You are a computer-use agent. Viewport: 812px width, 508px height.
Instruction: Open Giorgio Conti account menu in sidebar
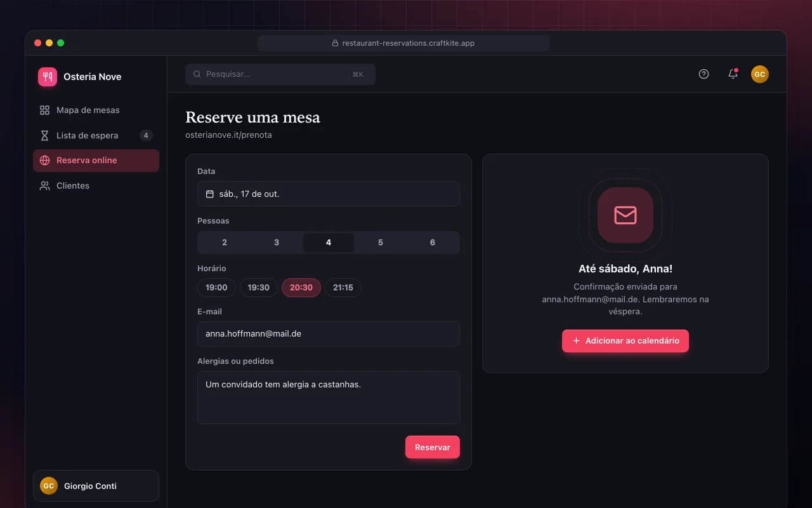click(96, 486)
